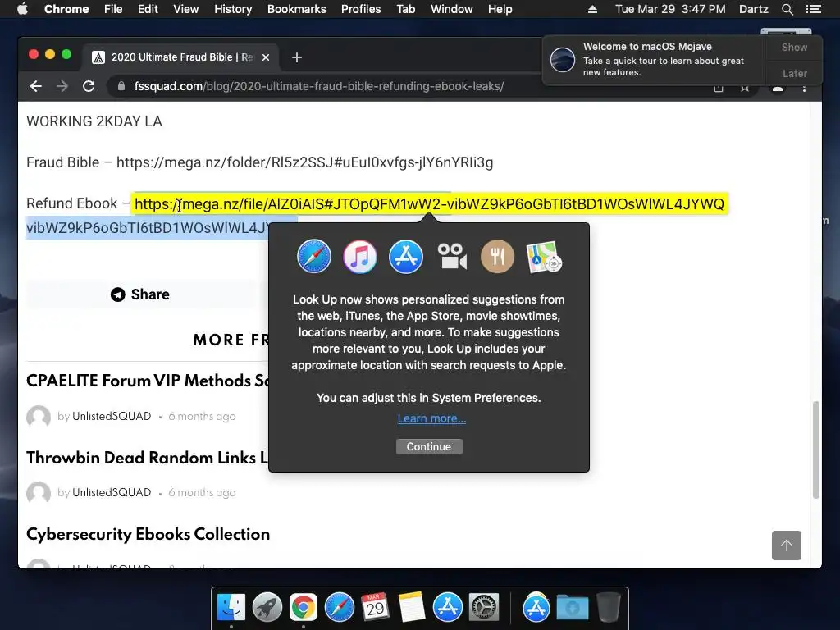Screen dimensions: 840x630
Task: Click UnlistedSQUAD author under Throwbin post
Action: [x=112, y=492]
